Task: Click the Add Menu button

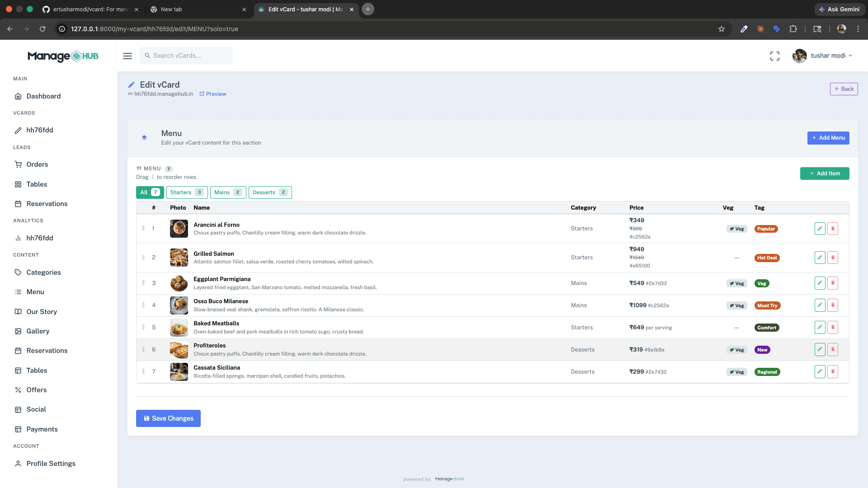Action: click(x=828, y=138)
